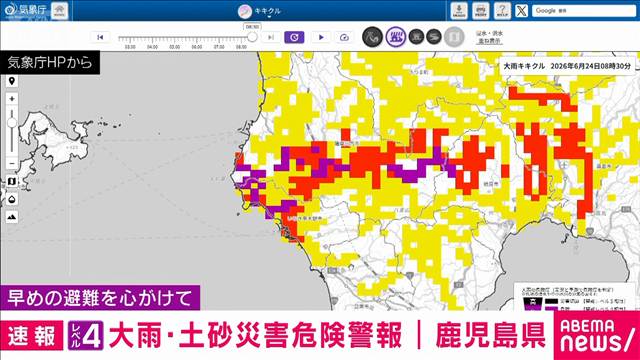The height and width of the screenshot is (360, 640).
Task: Select the landslide hazard round icon
Action: [372, 37]
